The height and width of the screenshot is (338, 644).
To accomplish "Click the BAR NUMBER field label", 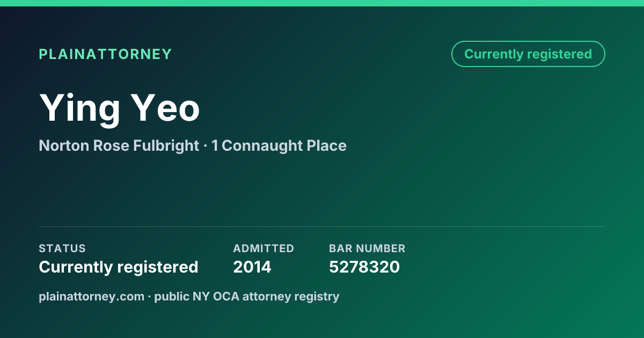I will (367, 248).
